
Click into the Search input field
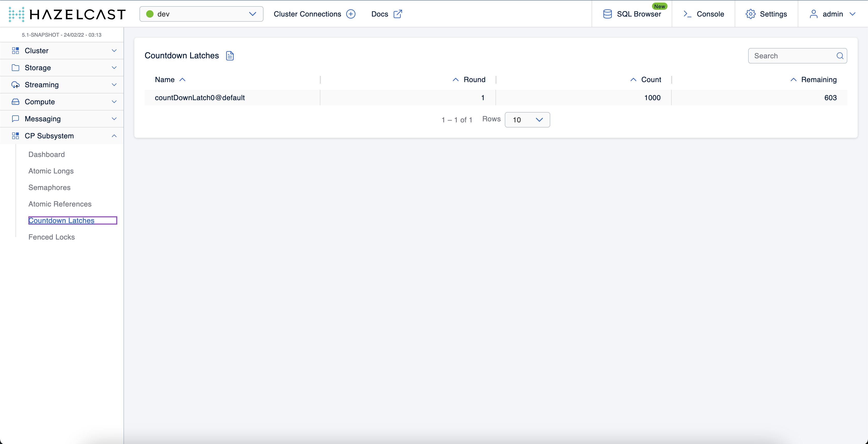(x=792, y=56)
